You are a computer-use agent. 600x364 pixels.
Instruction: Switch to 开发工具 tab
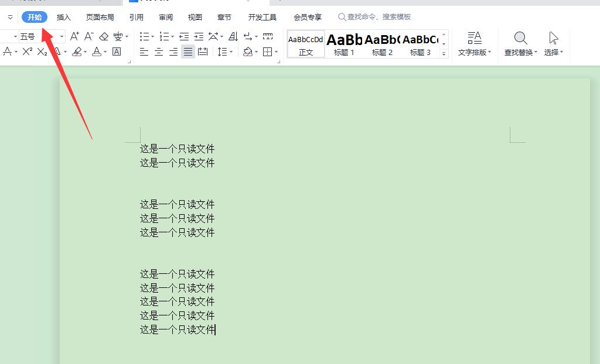coord(262,17)
